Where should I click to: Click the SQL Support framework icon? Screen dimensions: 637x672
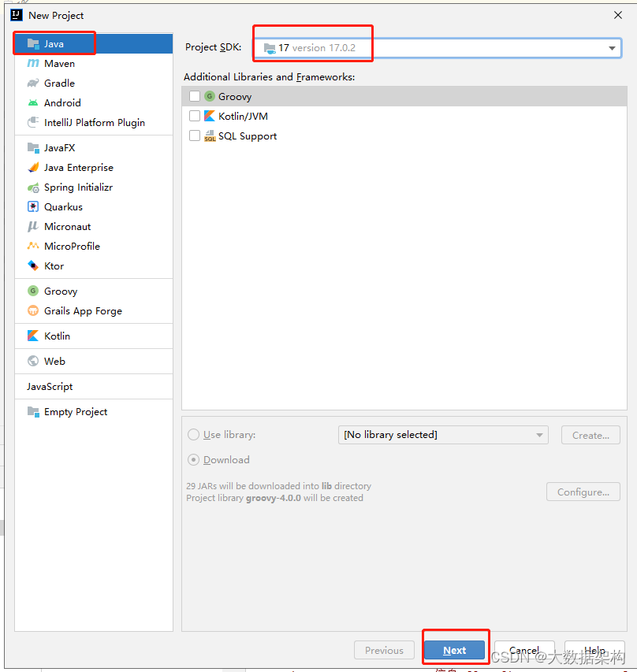[210, 136]
